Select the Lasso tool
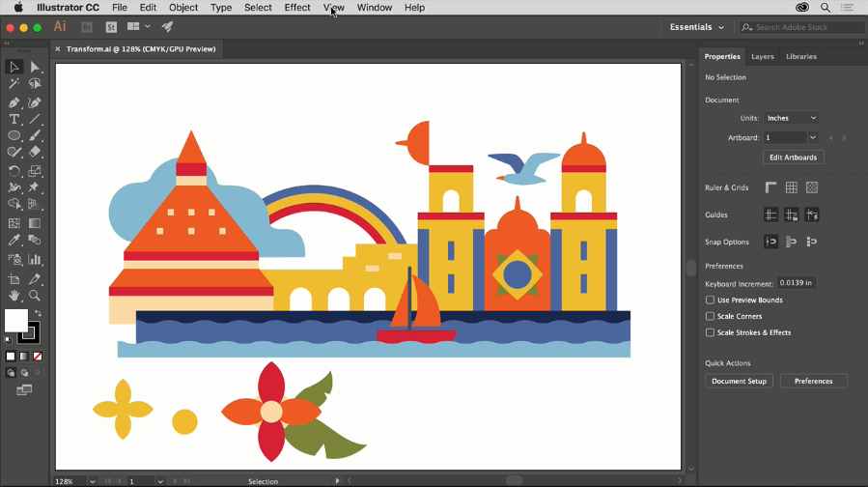Screen dimensions: 868x487 click(x=35, y=84)
